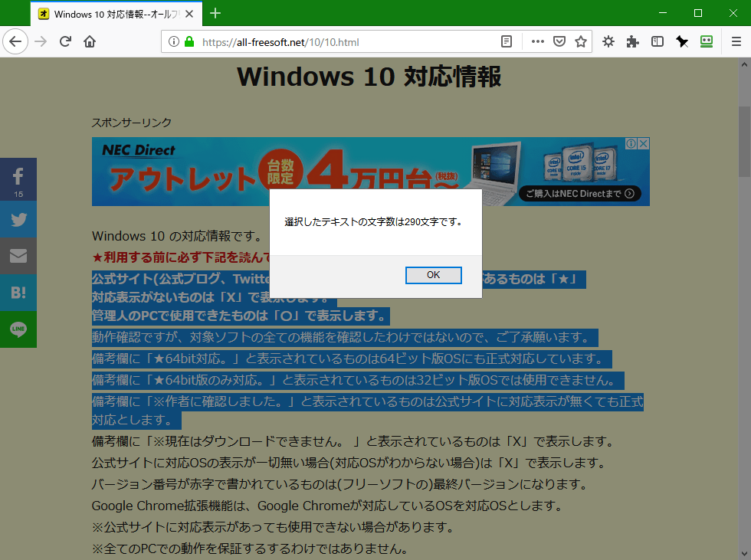Click the forward navigation arrow
Viewport: 751px width, 560px height.
click(x=41, y=41)
